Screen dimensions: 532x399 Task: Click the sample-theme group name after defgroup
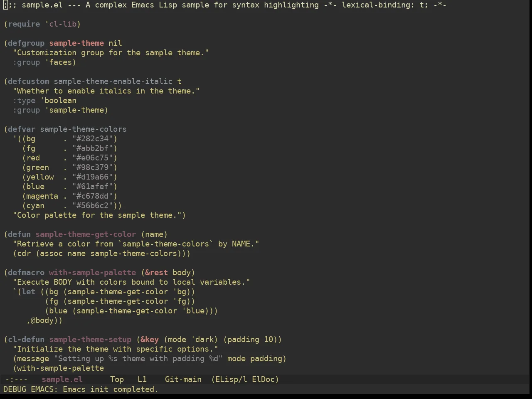(76, 43)
